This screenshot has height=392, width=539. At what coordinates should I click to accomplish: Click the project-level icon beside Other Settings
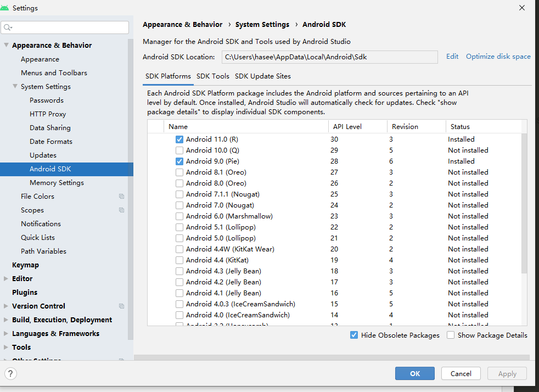[x=121, y=359]
